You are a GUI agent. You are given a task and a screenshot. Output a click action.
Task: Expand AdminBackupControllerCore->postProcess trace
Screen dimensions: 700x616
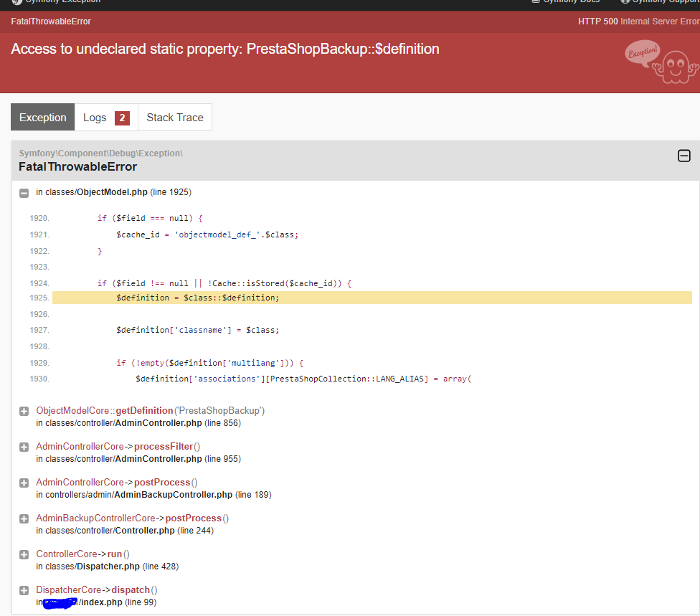pyautogui.click(x=24, y=518)
